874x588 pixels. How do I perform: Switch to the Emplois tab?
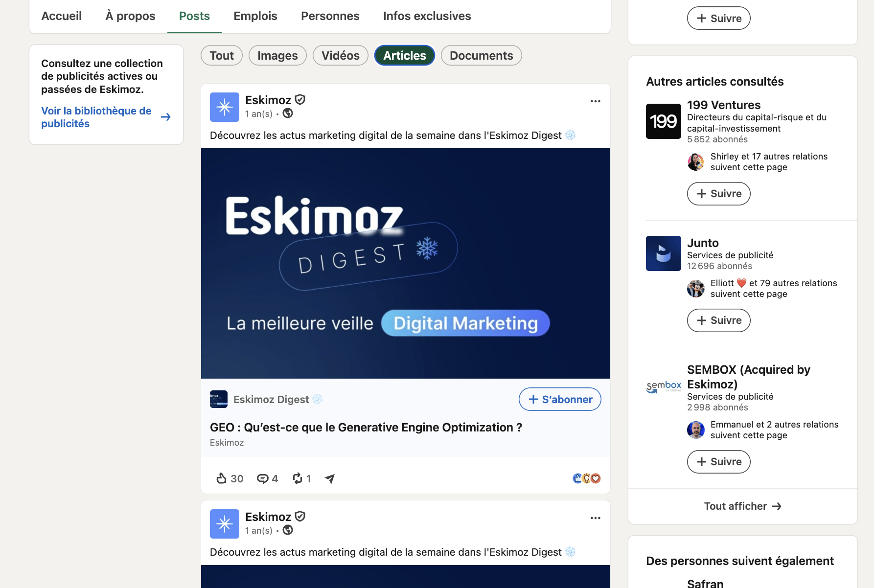click(x=255, y=16)
